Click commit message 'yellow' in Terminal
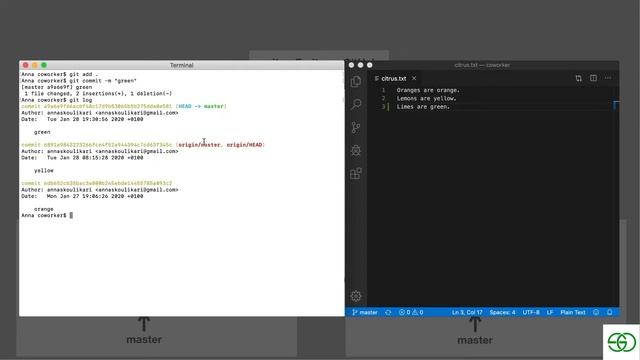Viewport: 640px width, 360px height. click(x=44, y=171)
